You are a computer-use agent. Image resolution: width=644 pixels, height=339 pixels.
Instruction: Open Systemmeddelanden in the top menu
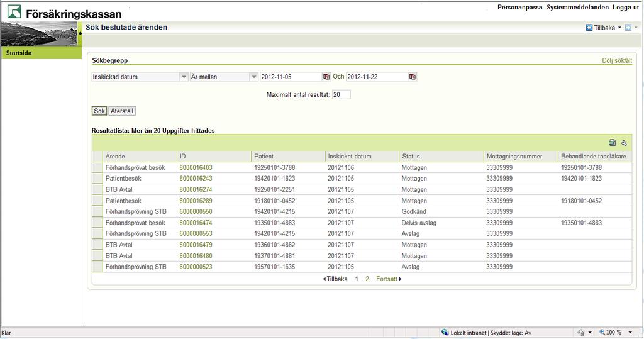577,8
